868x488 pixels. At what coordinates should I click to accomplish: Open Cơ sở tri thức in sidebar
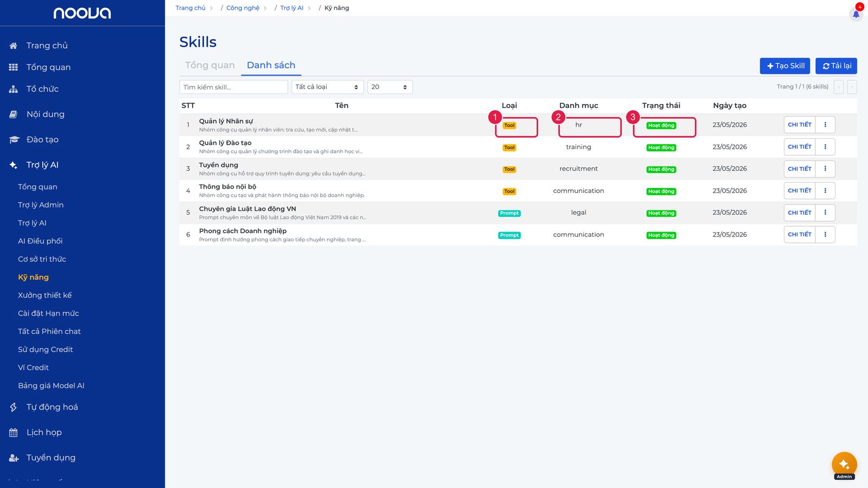click(x=42, y=259)
